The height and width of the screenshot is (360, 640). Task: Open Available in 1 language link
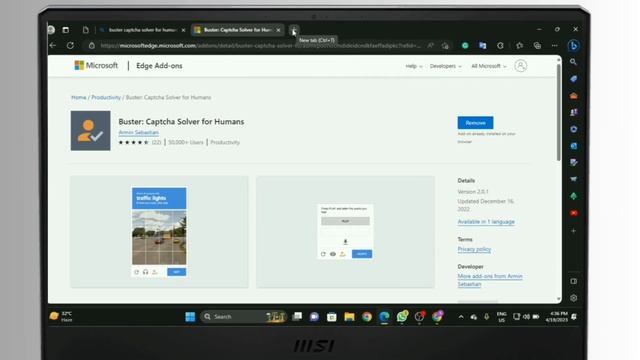[486, 222]
